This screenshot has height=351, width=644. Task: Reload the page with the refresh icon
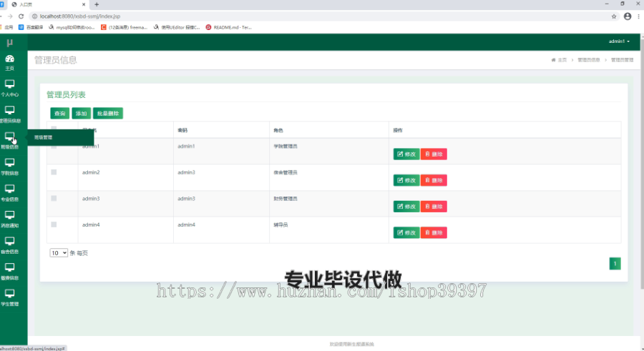click(x=21, y=16)
